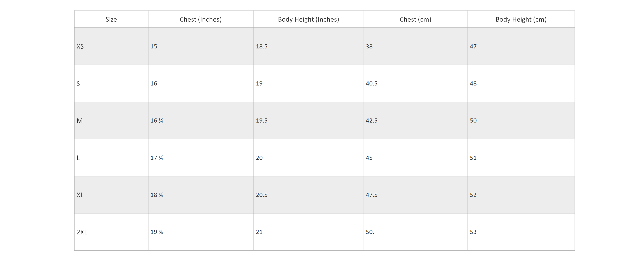
Task: Select the XS size cell
Action: [x=111, y=46]
